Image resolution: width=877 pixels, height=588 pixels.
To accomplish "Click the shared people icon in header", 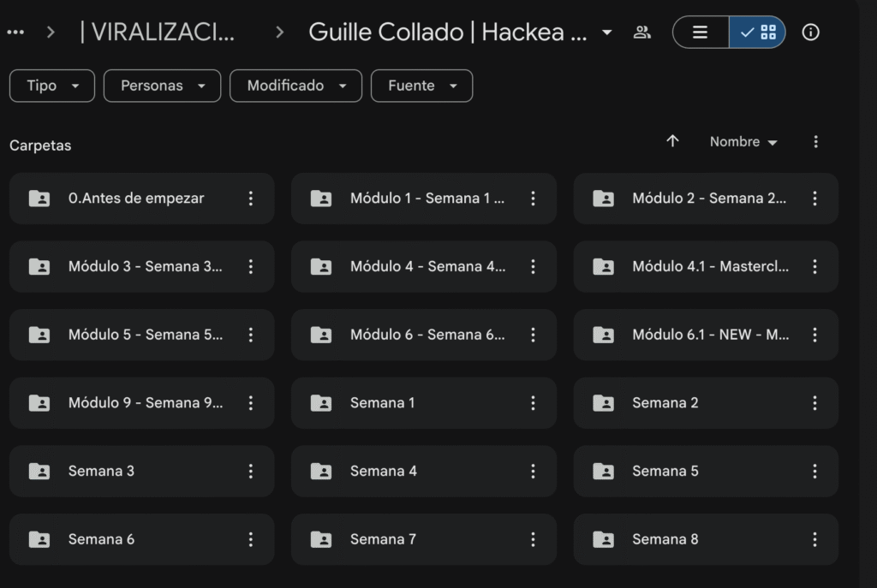I will 641,33.
